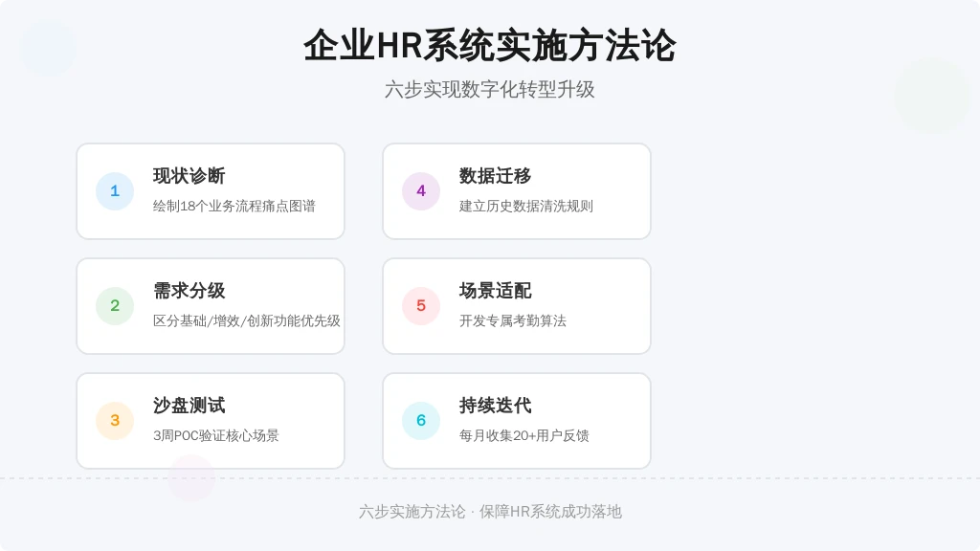980x551 pixels.
Task: Click the text 建立历史数据清洗规则
Action: tap(526, 207)
